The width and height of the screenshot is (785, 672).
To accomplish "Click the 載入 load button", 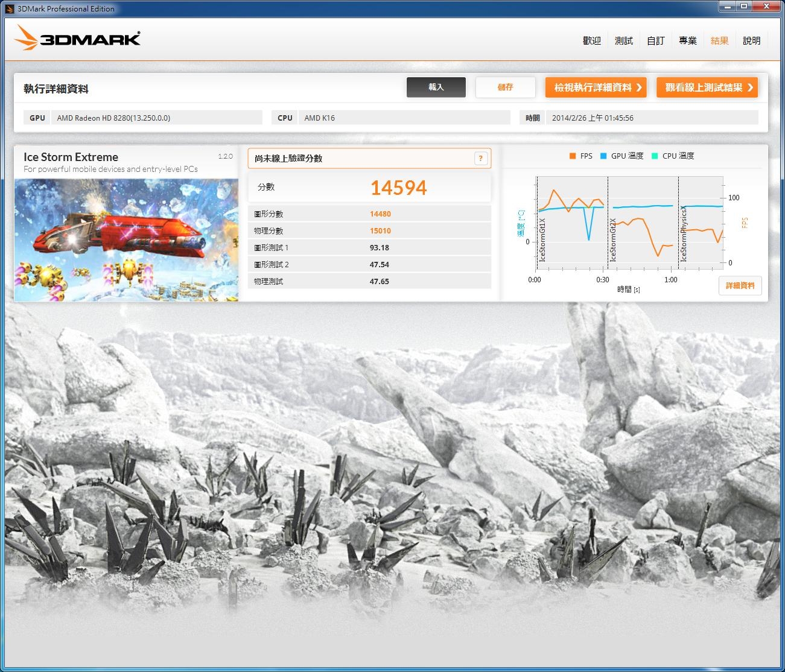I will click(436, 87).
